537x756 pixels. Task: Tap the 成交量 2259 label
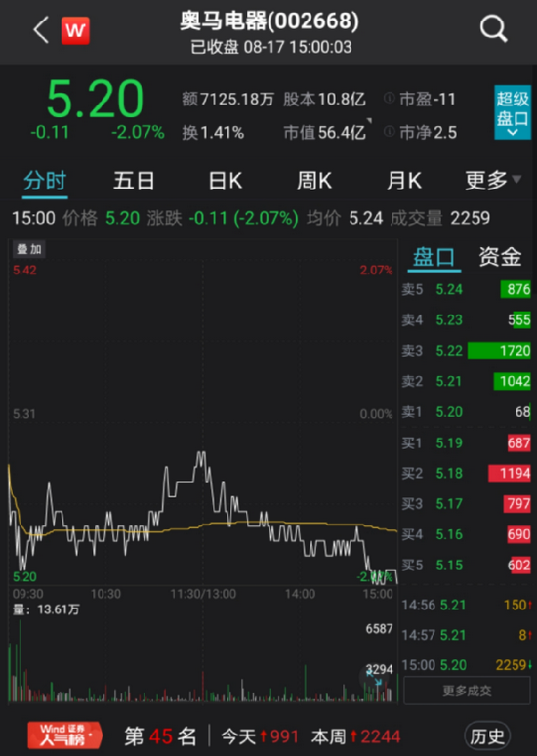tap(439, 218)
